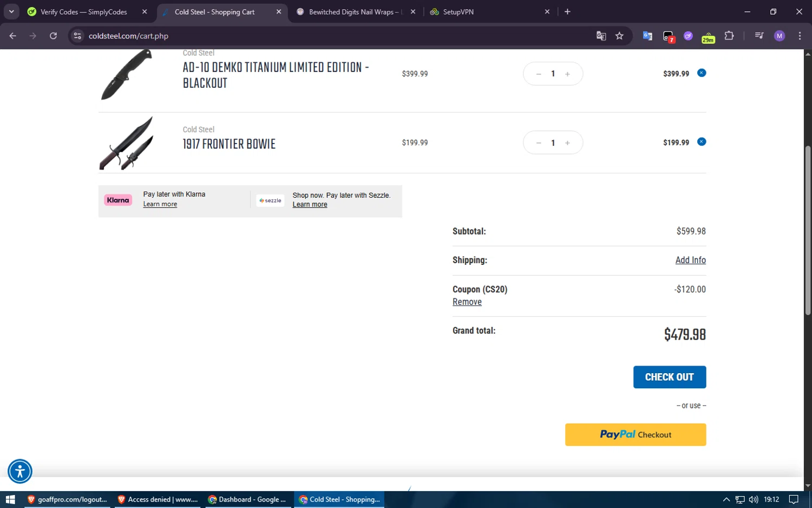Pay using PayPal Checkout button
The width and height of the screenshot is (812, 508).
pos(636,435)
